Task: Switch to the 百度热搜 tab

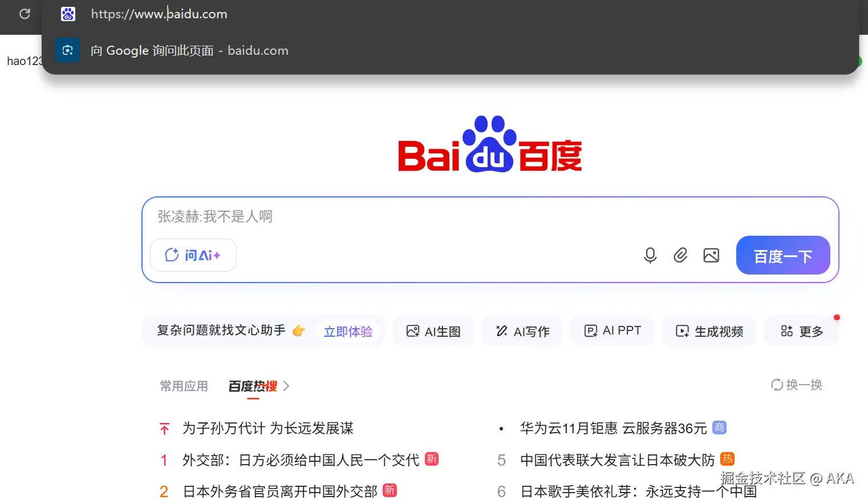Action: click(x=253, y=386)
